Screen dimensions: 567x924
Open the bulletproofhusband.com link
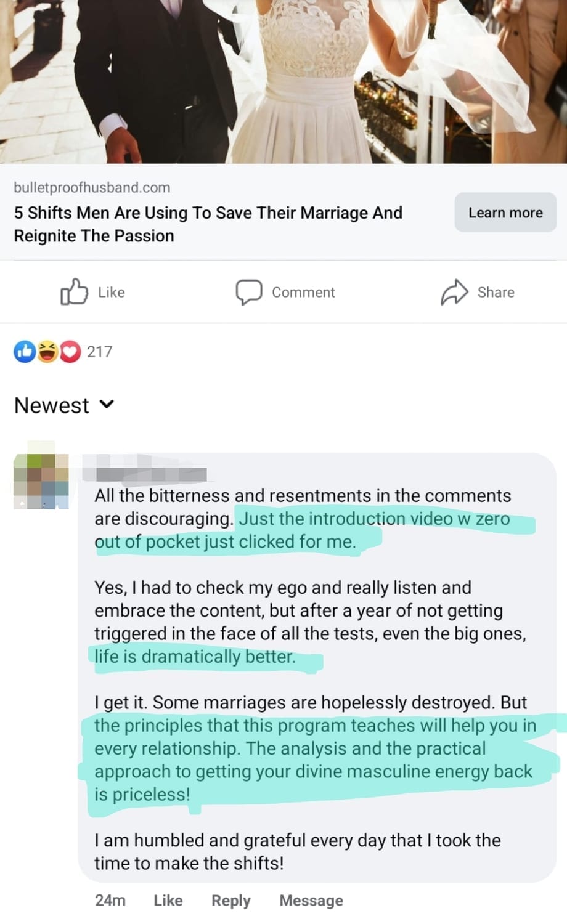point(92,187)
